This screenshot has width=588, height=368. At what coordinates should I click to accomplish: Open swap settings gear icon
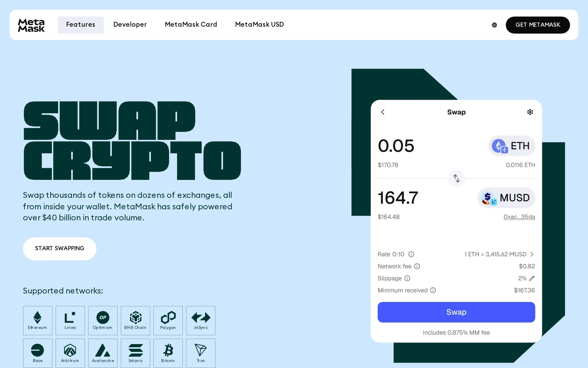click(530, 112)
